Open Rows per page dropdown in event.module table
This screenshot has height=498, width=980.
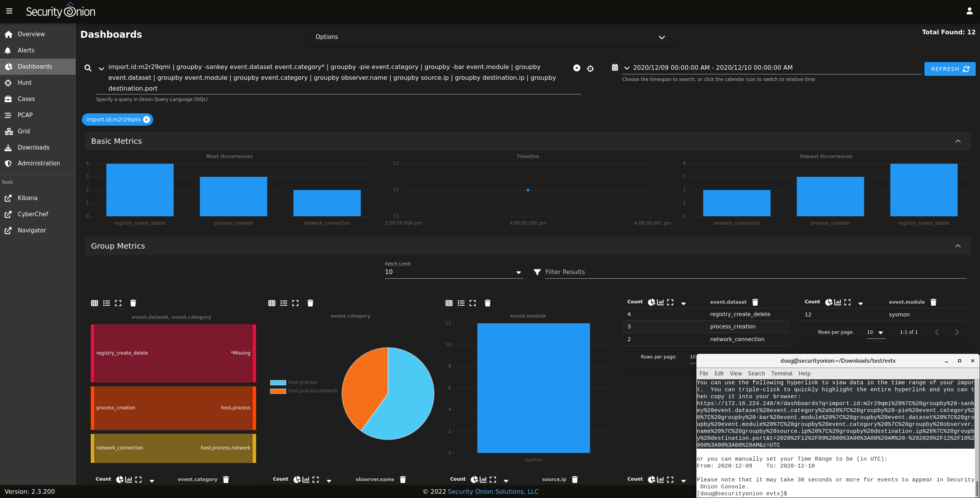pos(880,332)
